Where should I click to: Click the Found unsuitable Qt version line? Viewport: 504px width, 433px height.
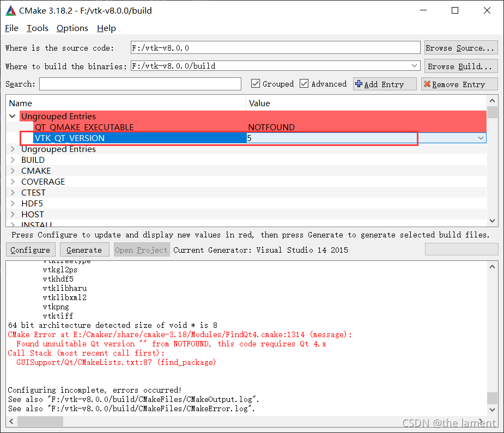(x=171, y=344)
